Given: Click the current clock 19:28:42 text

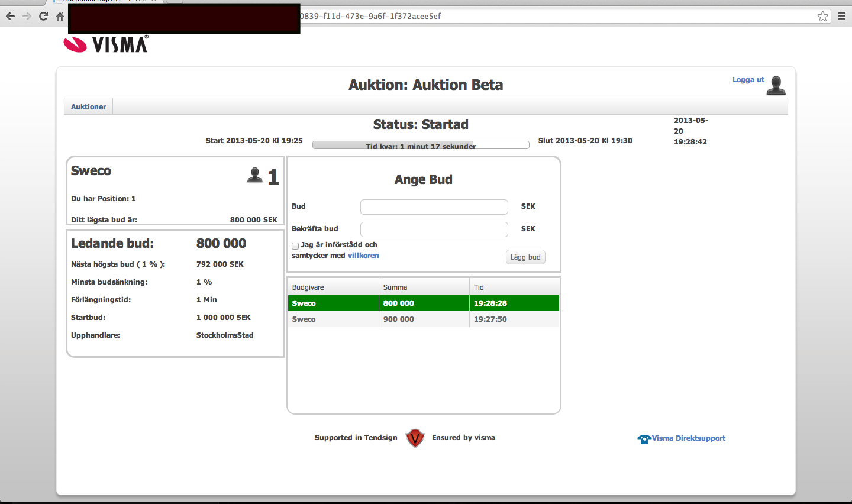Looking at the screenshot, I should click(690, 142).
